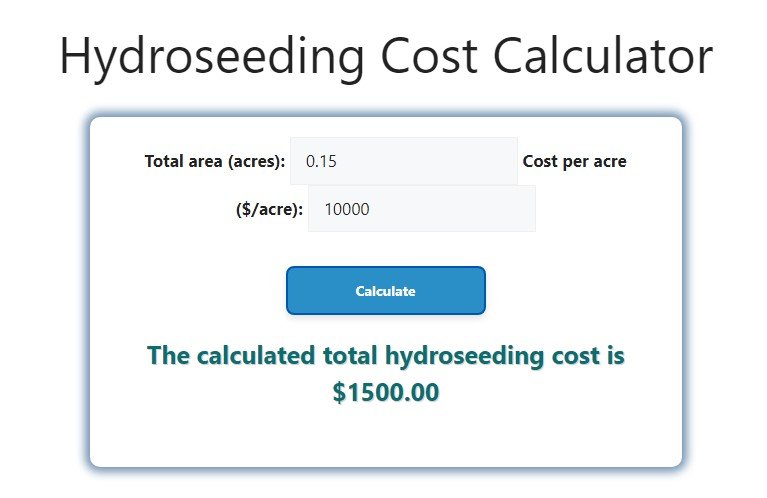Click the Calculate button
The height and width of the screenshot is (498, 767).
click(x=386, y=291)
